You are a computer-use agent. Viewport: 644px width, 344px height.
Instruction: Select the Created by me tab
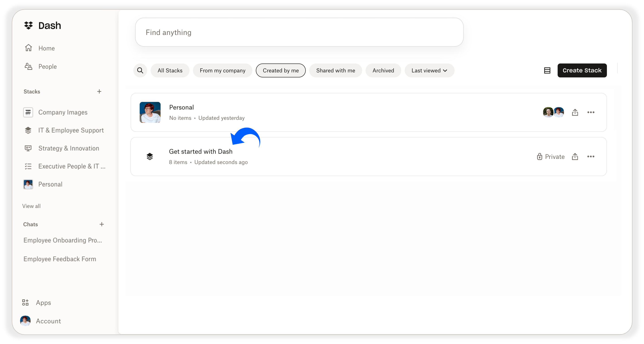point(281,70)
